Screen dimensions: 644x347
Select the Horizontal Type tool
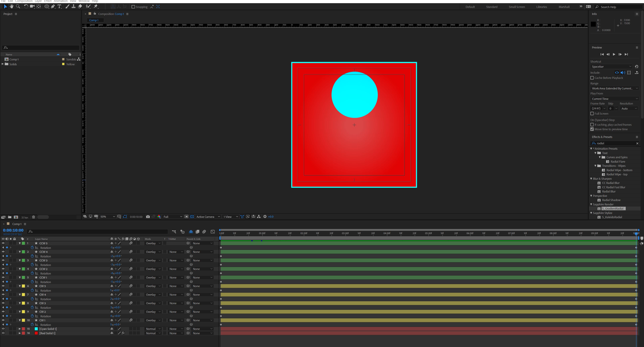pos(59,7)
